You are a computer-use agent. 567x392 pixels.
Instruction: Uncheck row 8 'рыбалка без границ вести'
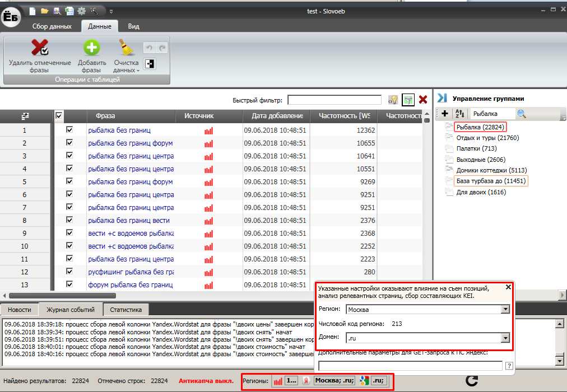click(x=69, y=220)
